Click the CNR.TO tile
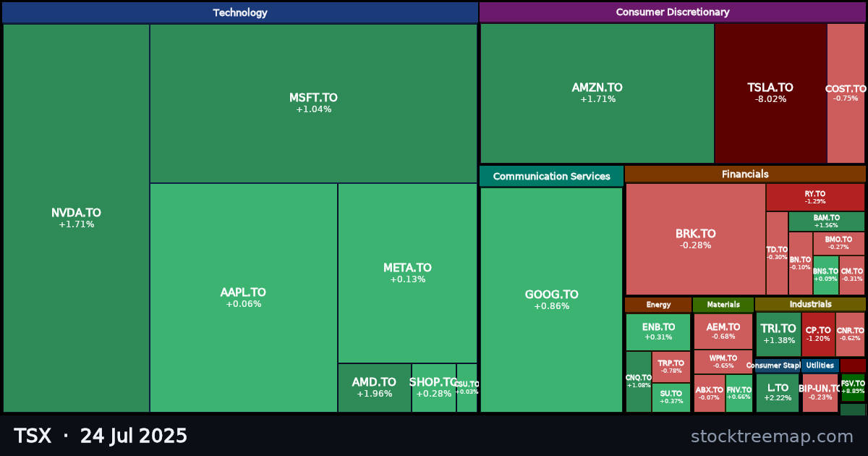This screenshot has width=868, height=456. [x=850, y=334]
